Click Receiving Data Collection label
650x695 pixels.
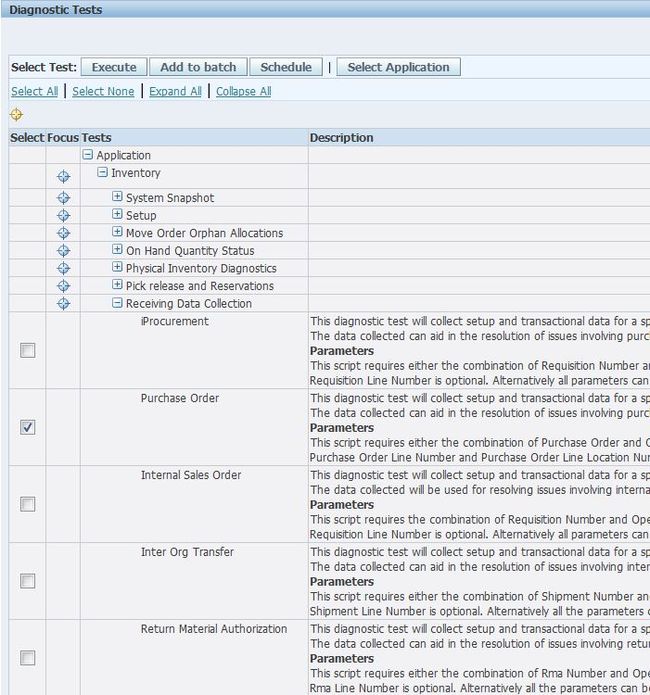[x=189, y=304]
